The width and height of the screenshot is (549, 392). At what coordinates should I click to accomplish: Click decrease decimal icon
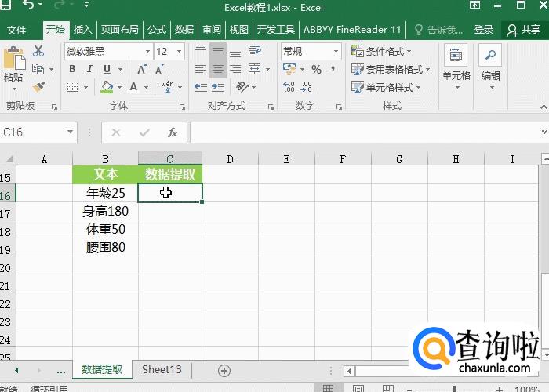[x=307, y=86]
